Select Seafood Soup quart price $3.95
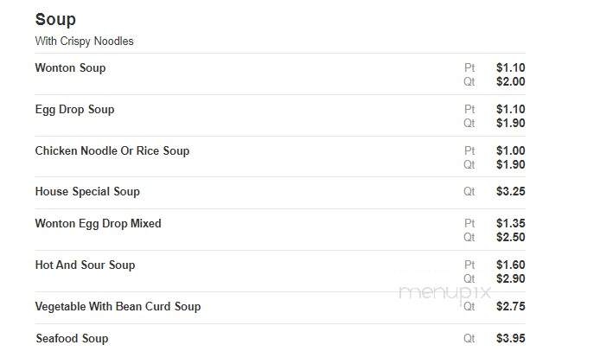Viewport: 600px width, 364px height. [x=510, y=339]
